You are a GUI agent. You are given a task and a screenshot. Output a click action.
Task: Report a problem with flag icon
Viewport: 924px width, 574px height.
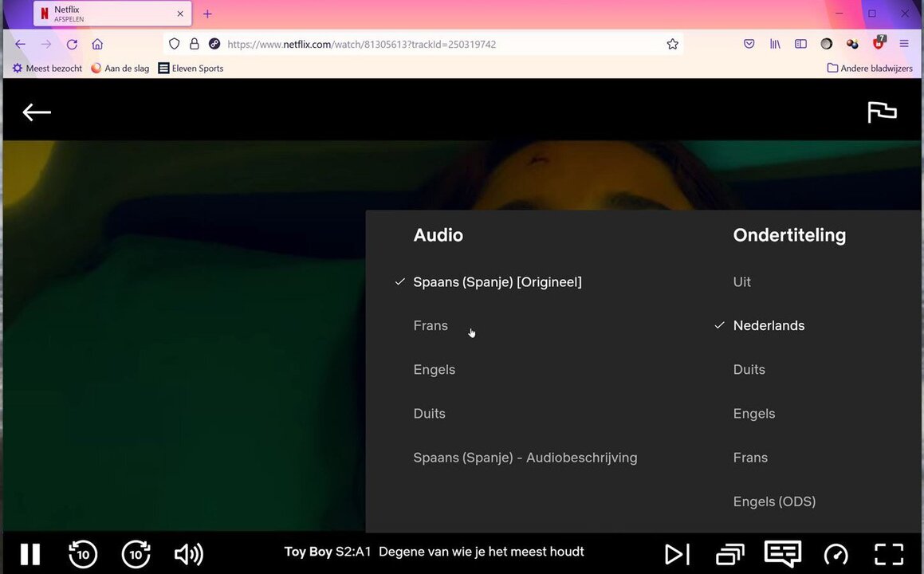point(882,112)
